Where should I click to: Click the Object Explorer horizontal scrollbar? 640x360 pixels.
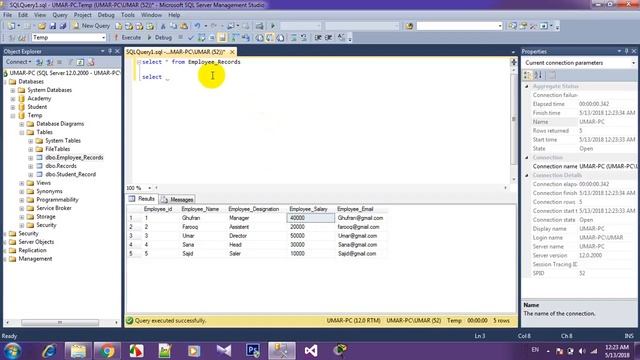(x=60, y=322)
